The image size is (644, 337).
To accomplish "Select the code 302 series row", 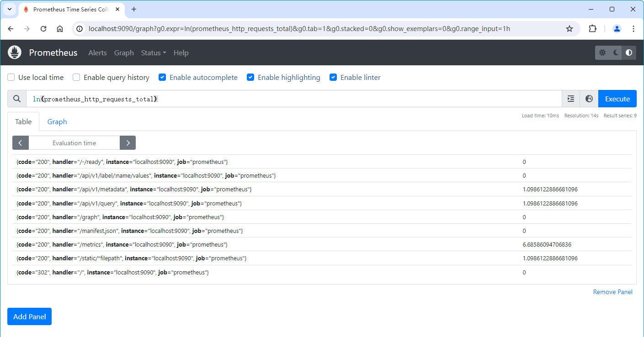I will point(322,272).
